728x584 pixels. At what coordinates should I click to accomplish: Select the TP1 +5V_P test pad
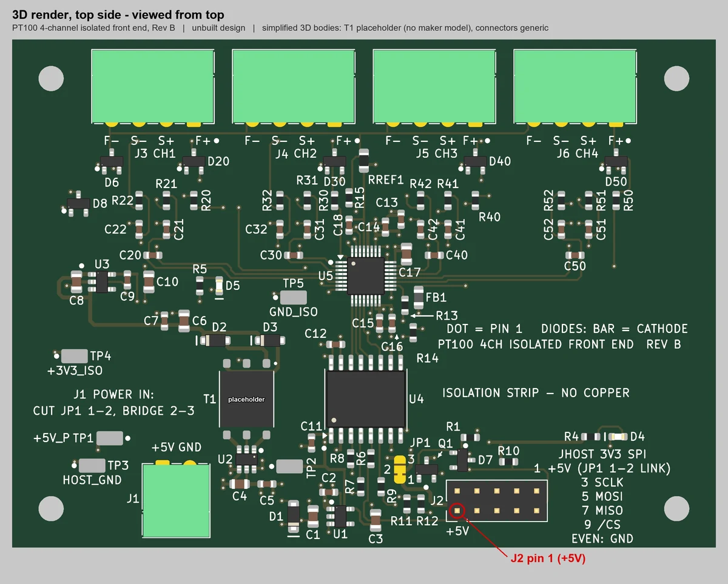click(x=110, y=438)
